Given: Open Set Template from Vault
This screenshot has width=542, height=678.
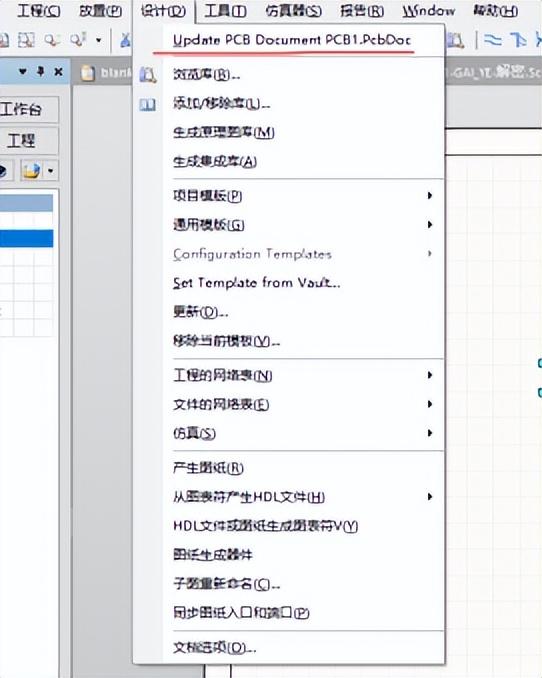Looking at the screenshot, I should (257, 283).
